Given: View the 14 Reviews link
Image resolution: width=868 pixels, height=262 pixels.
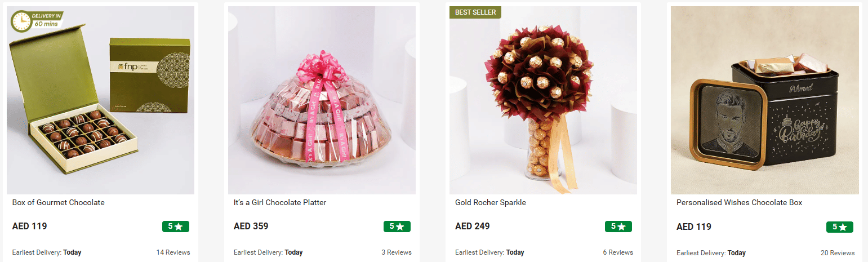Looking at the screenshot, I should [x=173, y=252].
